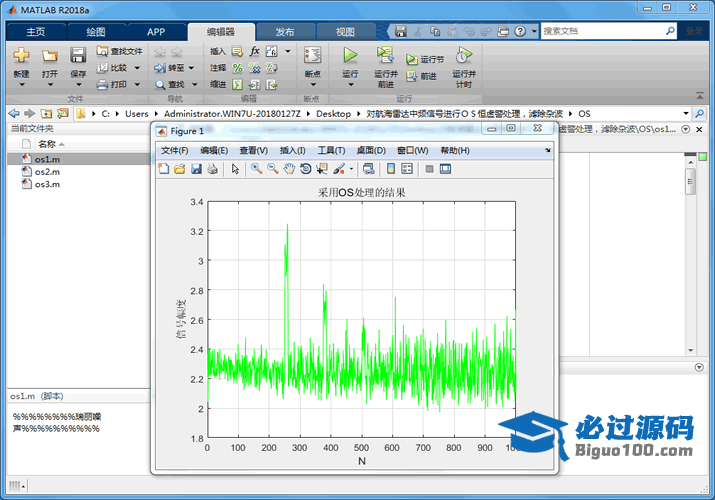Select the Brush data tool
This screenshot has width=715, height=500.
click(x=339, y=169)
